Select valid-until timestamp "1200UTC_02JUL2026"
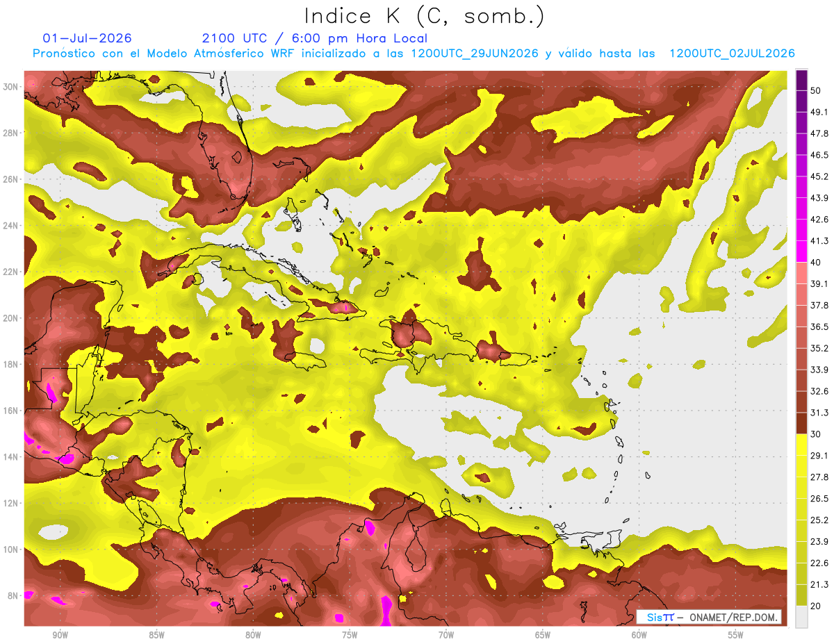Viewport: 834px width, 644px height. tap(732, 53)
